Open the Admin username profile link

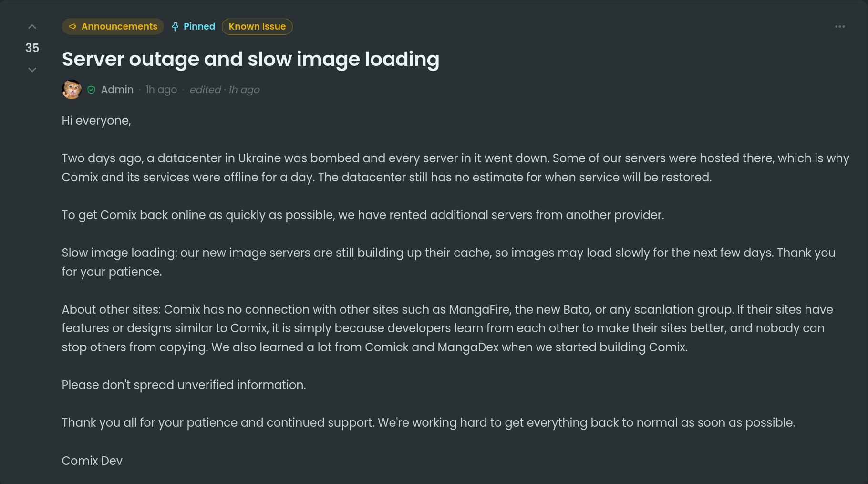coord(117,90)
